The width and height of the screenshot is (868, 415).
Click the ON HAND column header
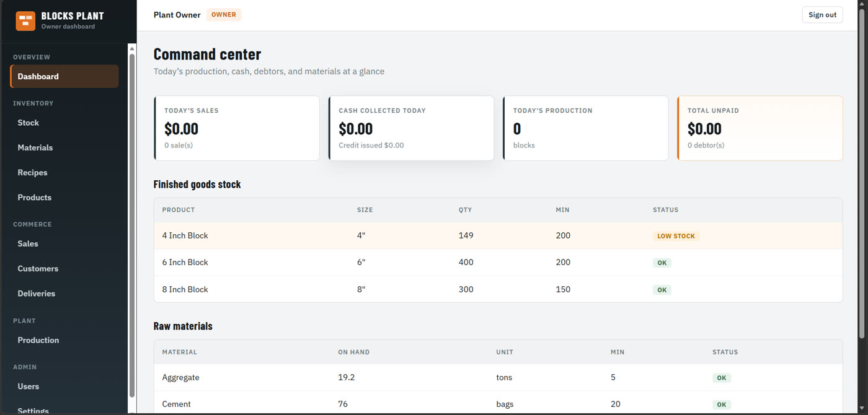[354, 352]
